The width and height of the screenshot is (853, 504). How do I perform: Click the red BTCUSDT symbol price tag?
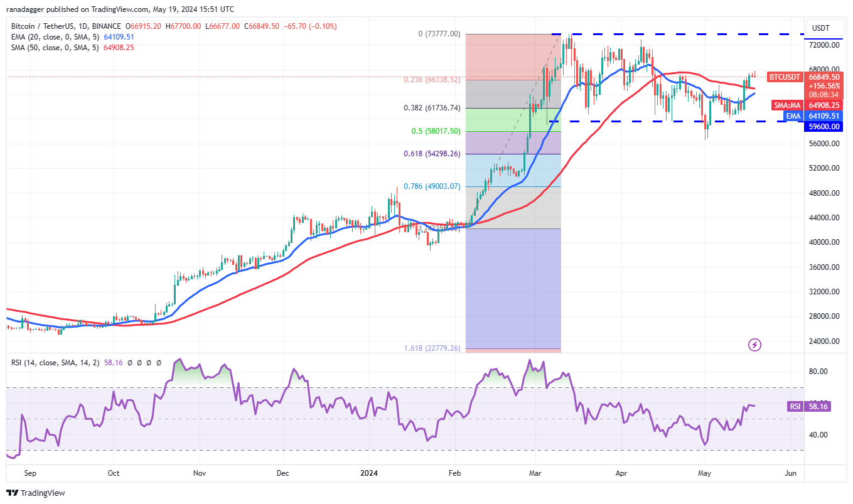(785, 77)
